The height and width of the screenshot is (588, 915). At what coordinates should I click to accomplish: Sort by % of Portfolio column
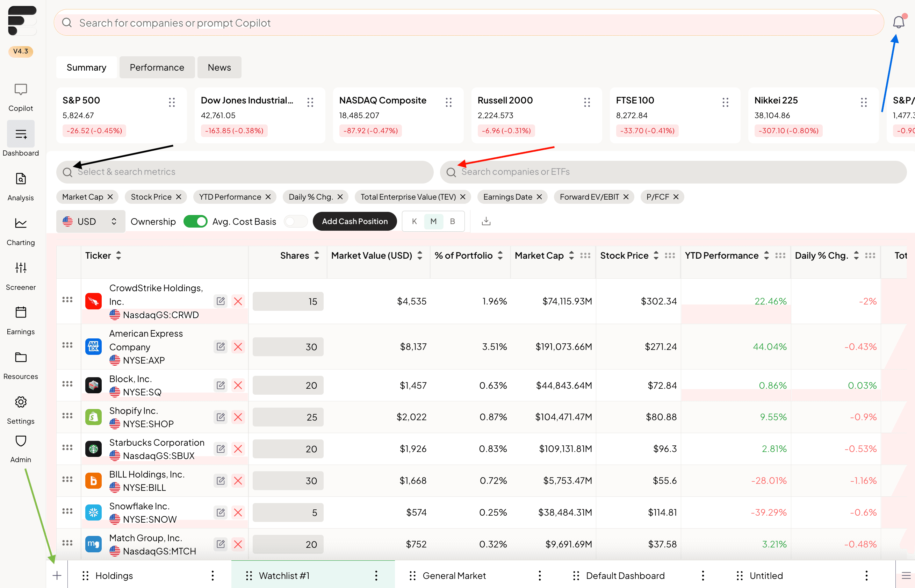pyautogui.click(x=500, y=256)
